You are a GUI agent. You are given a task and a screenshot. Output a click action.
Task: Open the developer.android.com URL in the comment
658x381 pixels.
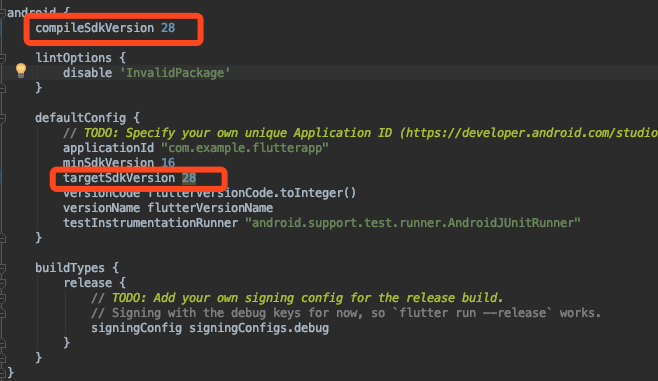532,133
